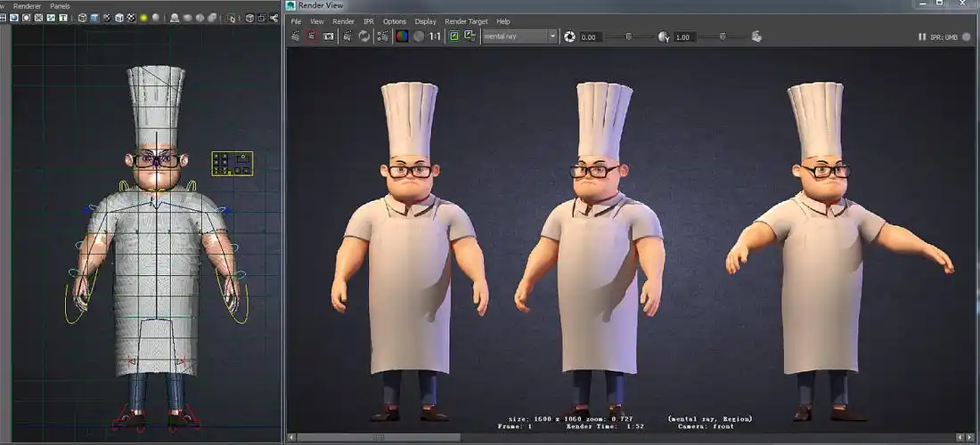The height and width of the screenshot is (445, 980).
Task: Display RGB channels using the color circle icon
Action: pos(402,36)
